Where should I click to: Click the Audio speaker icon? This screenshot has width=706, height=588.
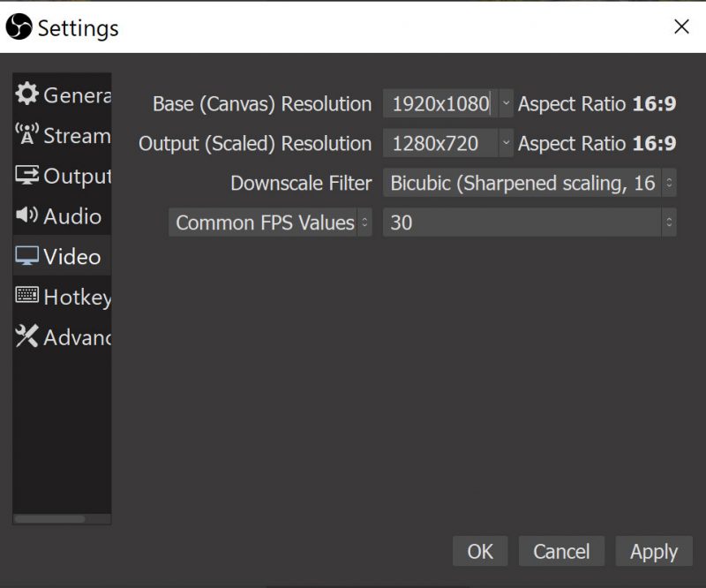tap(27, 215)
